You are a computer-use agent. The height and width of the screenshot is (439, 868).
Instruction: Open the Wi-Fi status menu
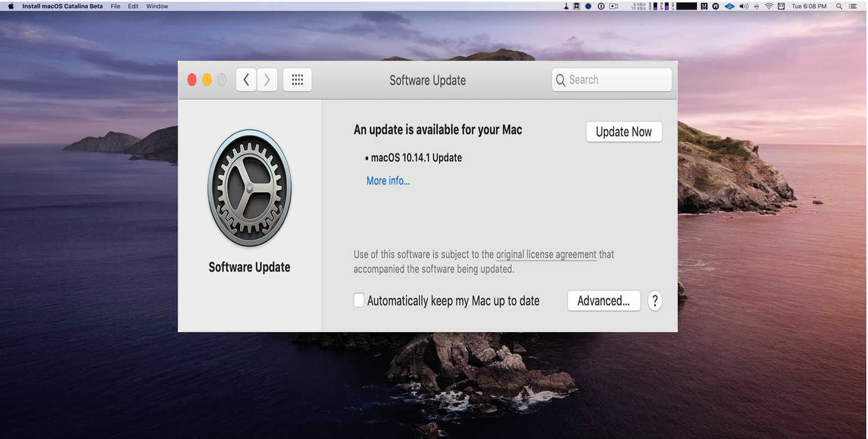(x=769, y=6)
